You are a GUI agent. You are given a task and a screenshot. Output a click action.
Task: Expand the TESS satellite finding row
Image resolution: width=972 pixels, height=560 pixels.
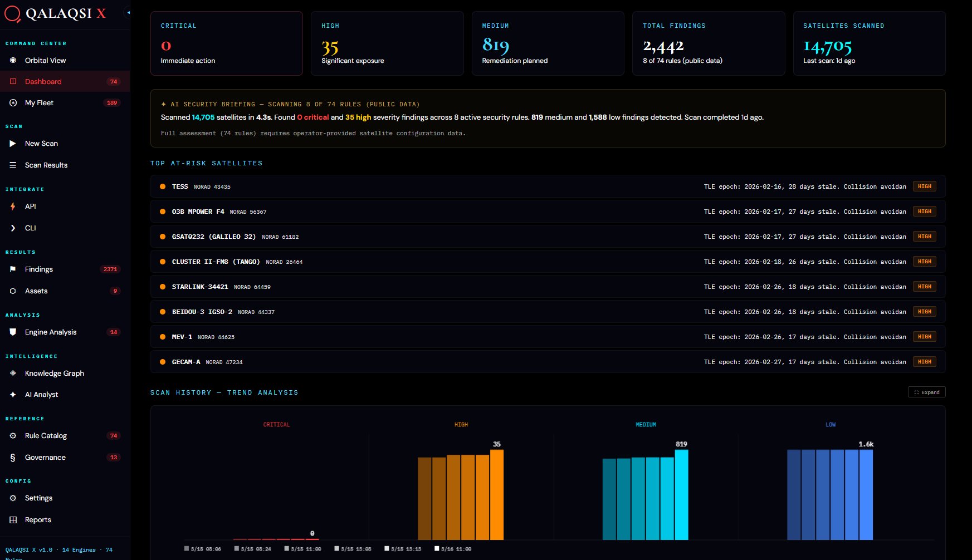[x=501, y=186]
